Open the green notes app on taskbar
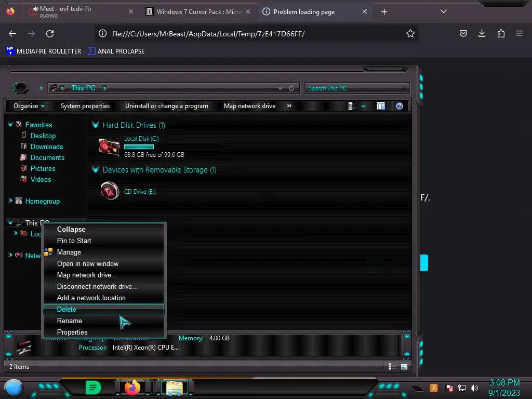The width and height of the screenshot is (532, 399). pyautogui.click(x=94, y=388)
